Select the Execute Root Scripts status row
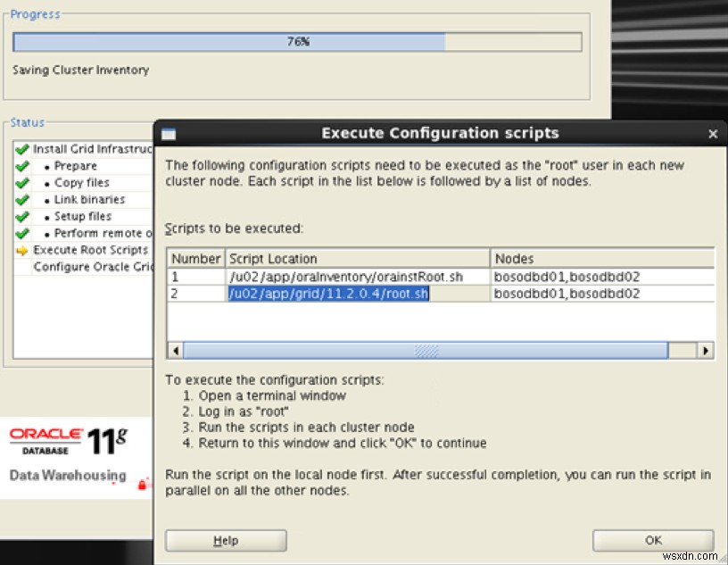 [x=84, y=250]
